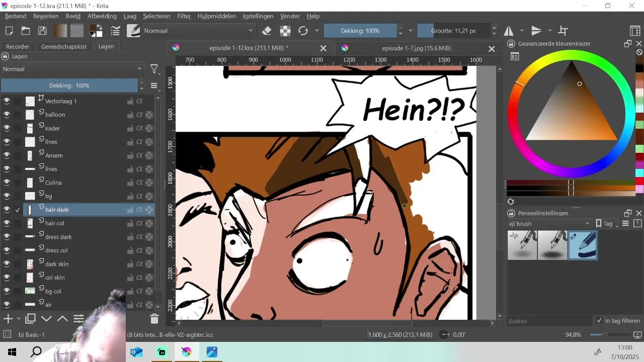Create a new document from toolbar

(9, 31)
